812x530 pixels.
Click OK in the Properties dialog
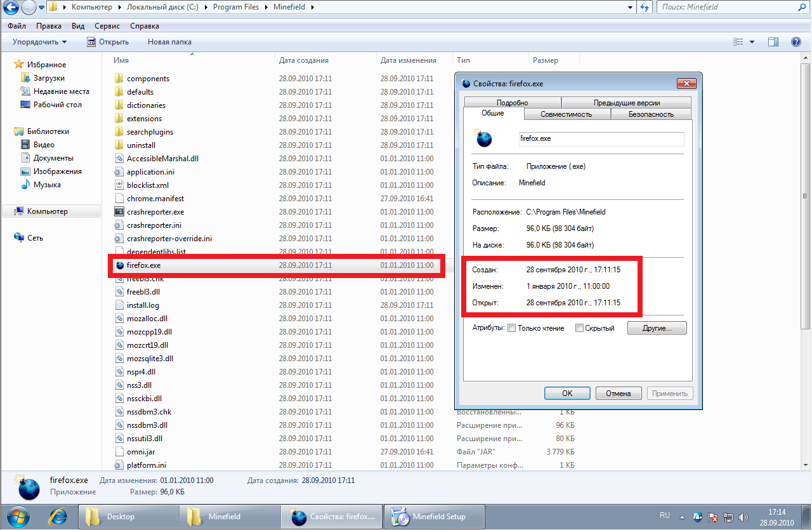tap(567, 394)
